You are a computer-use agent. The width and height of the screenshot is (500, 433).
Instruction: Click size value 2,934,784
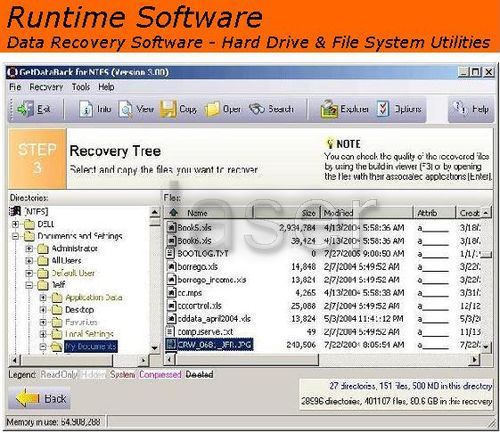pos(297,228)
